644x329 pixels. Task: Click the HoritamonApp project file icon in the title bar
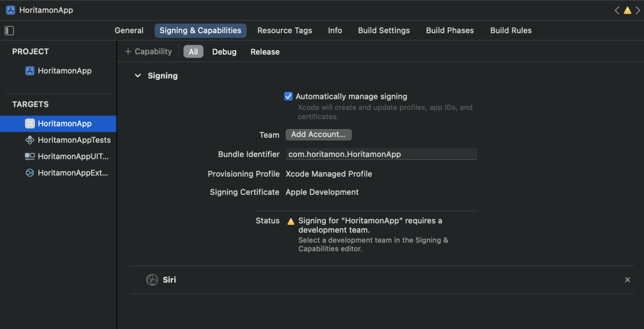[10, 10]
